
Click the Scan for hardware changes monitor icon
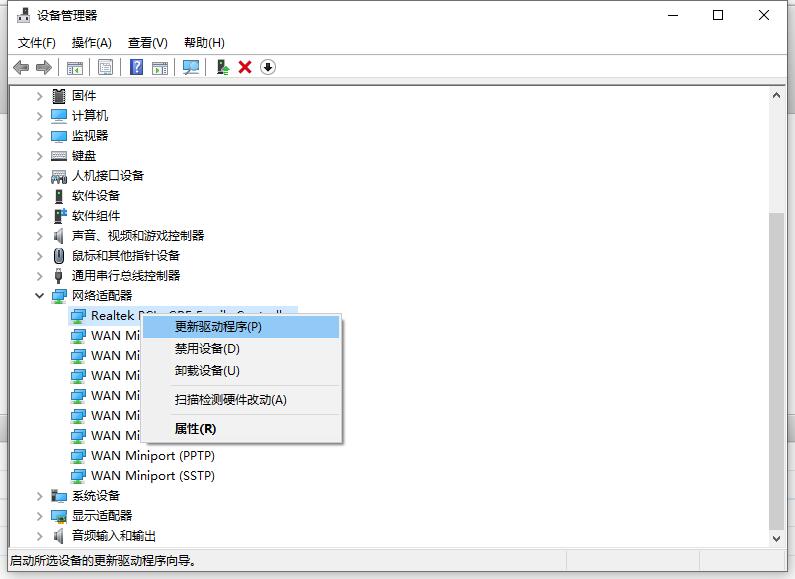[191, 67]
